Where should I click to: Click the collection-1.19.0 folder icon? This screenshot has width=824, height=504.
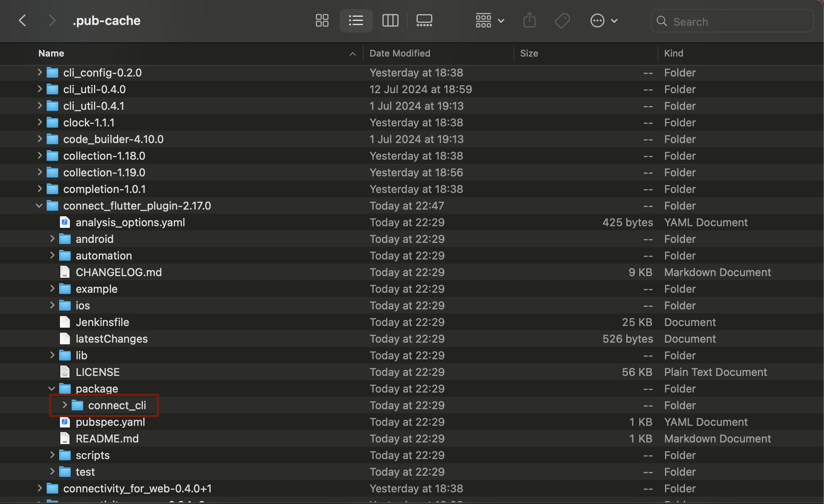tap(52, 172)
